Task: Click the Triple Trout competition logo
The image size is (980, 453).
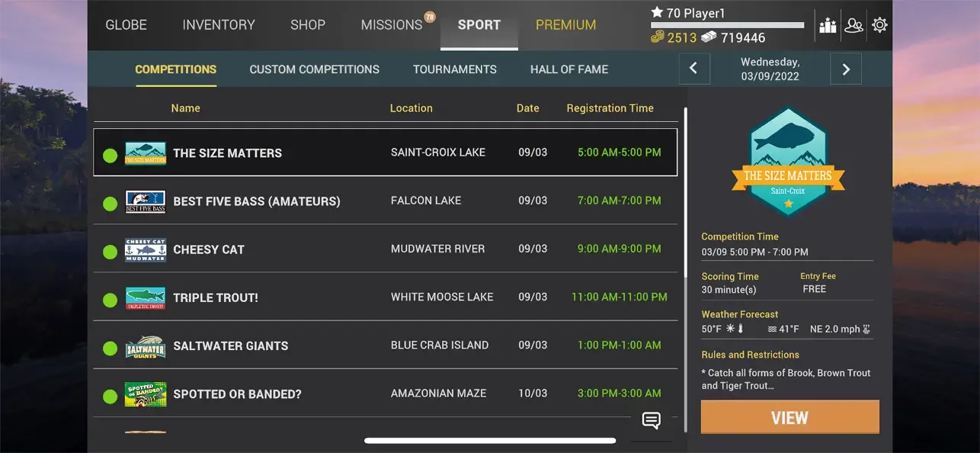Action: point(145,298)
